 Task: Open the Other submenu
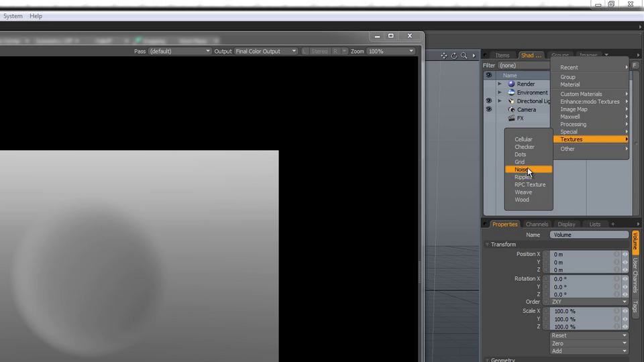tap(591, 149)
